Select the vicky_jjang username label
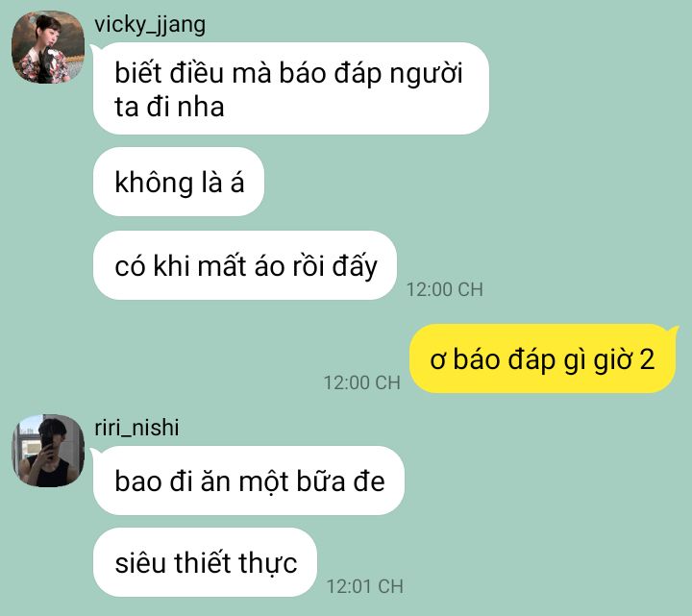 pos(150,25)
